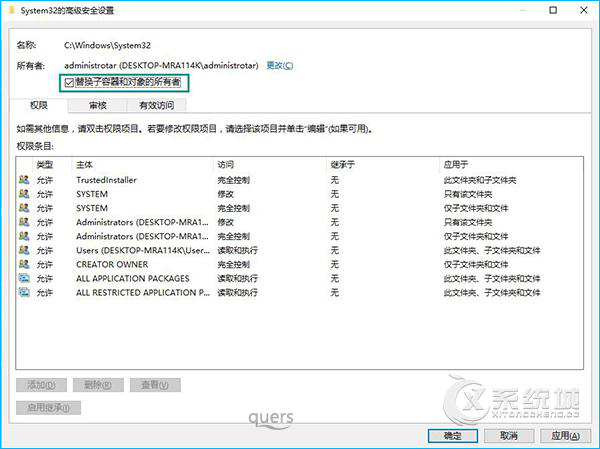Click the icon on the Administrators 修改 row
The height and width of the screenshot is (449, 600).
coord(24,222)
